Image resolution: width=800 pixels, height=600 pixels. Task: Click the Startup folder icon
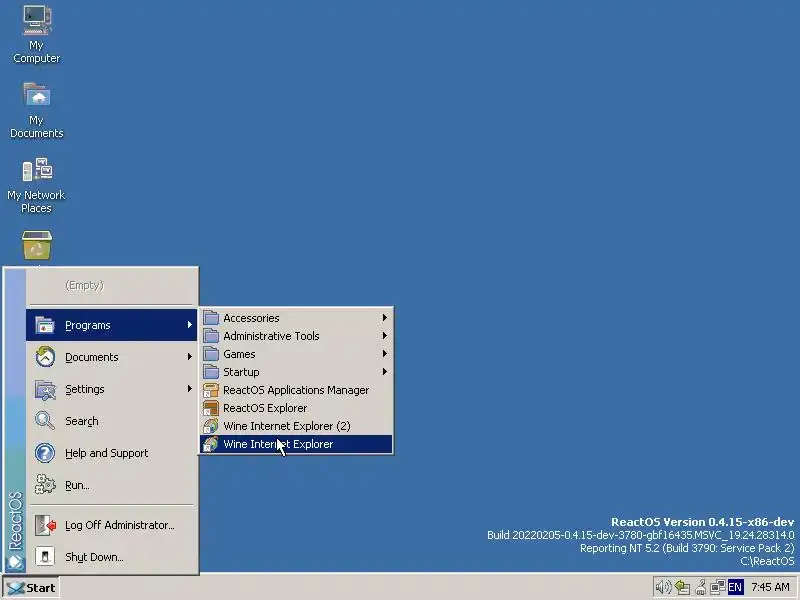coord(211,372)
